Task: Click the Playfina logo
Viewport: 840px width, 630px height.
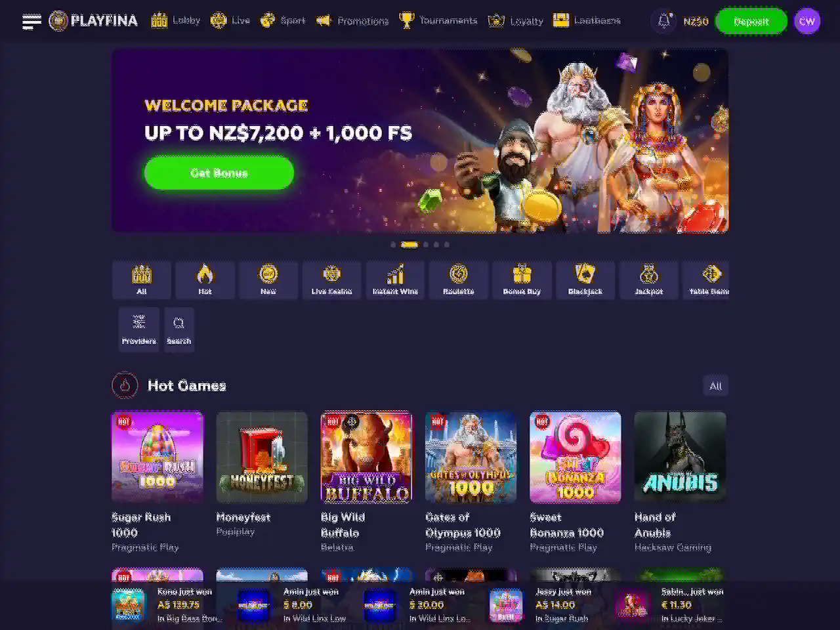Action: 93,21
